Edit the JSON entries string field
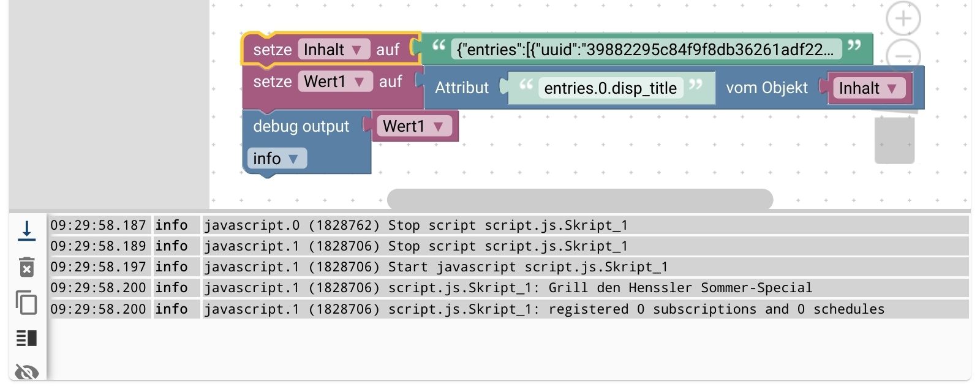Viewport: 980px width, 389px height. tap(645, 50)
